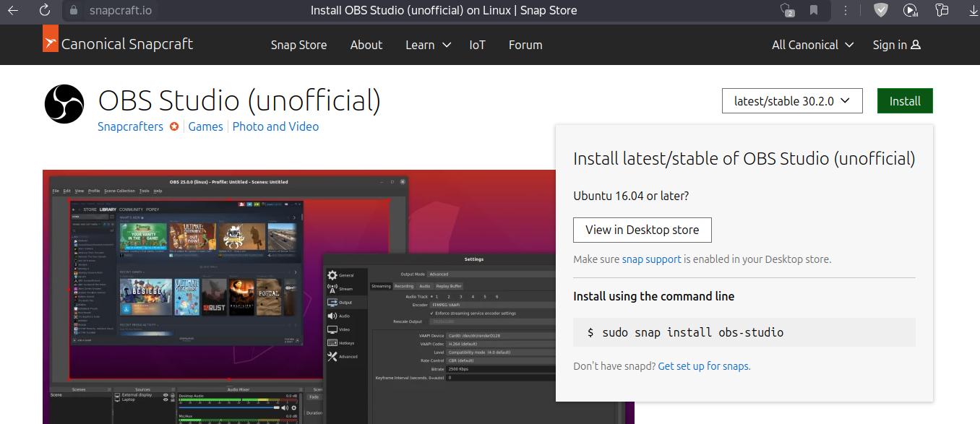Open the Snap Store nav item
The image size is (980, 424).
[298, 45]
